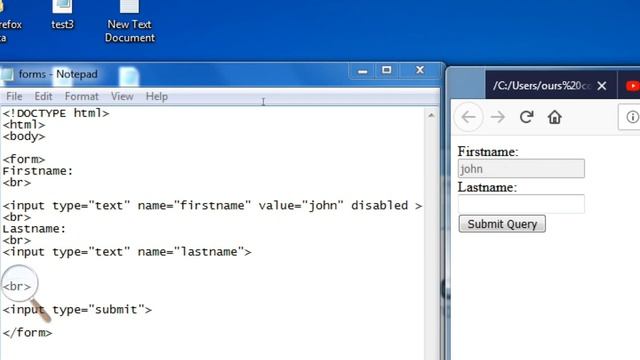Place cursor on the <form> line

click(24, 159)
